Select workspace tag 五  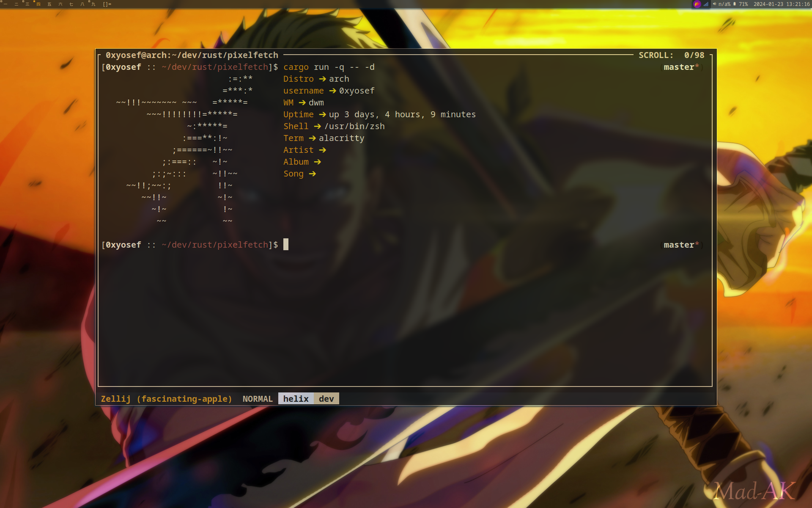click(49, 4)
